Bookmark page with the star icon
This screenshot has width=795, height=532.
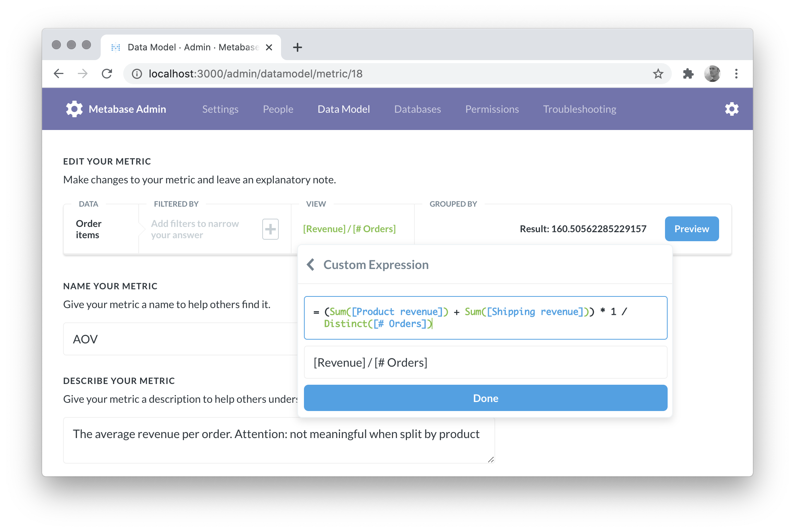click(658, 74)
